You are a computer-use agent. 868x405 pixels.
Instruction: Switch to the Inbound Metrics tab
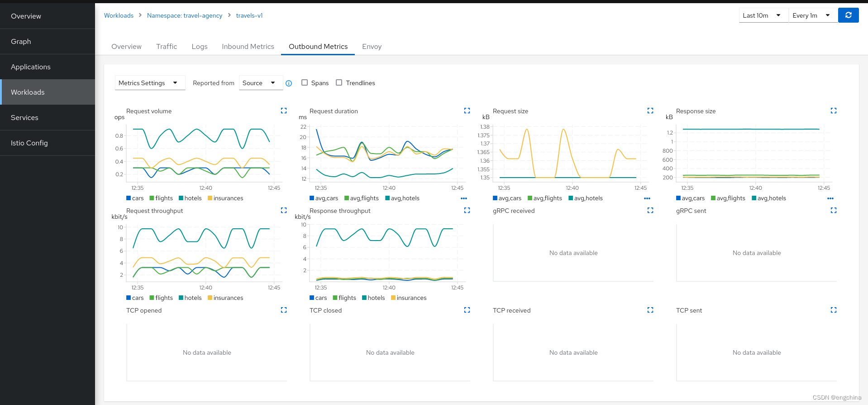click(248, 47)
